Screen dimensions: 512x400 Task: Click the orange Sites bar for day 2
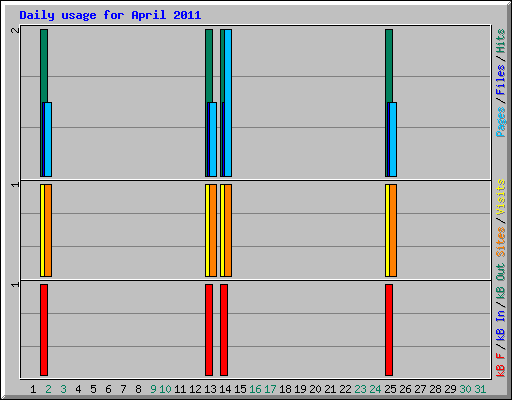click(48, 230)
